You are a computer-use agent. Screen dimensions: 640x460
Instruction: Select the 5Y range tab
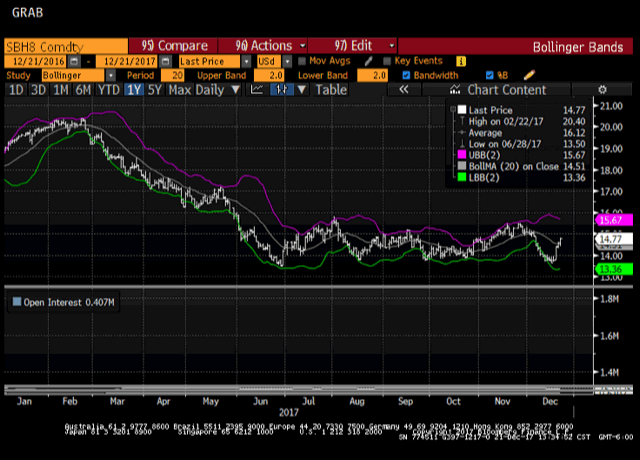(x=155, y=89)
